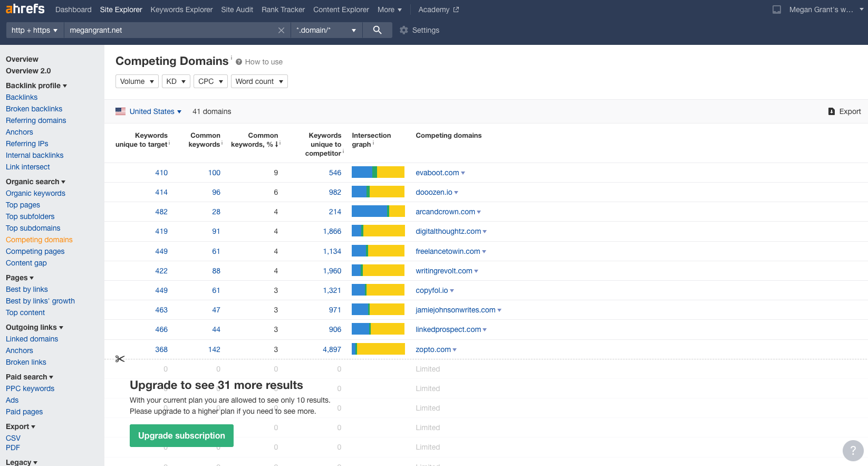Viewport: 868px width, 466px height.
Task: Collapse the Organic search sidebar section
Action: point(35,182)
